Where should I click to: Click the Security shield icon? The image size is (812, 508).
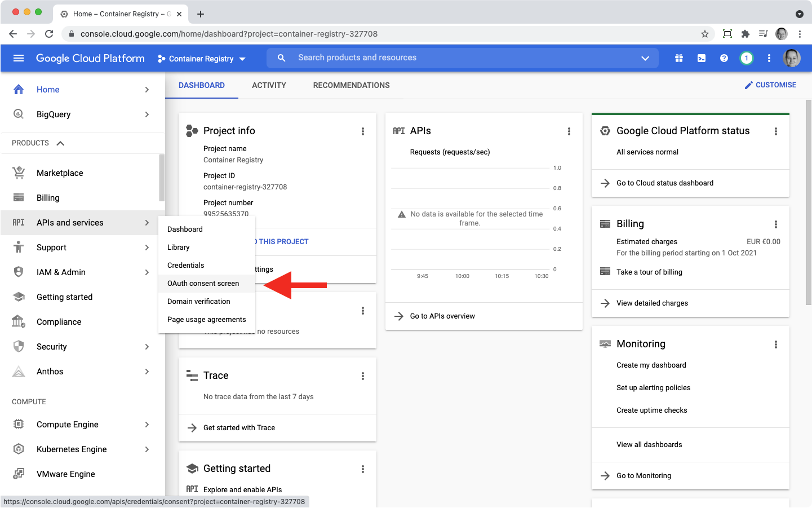(x=19, y=346)
